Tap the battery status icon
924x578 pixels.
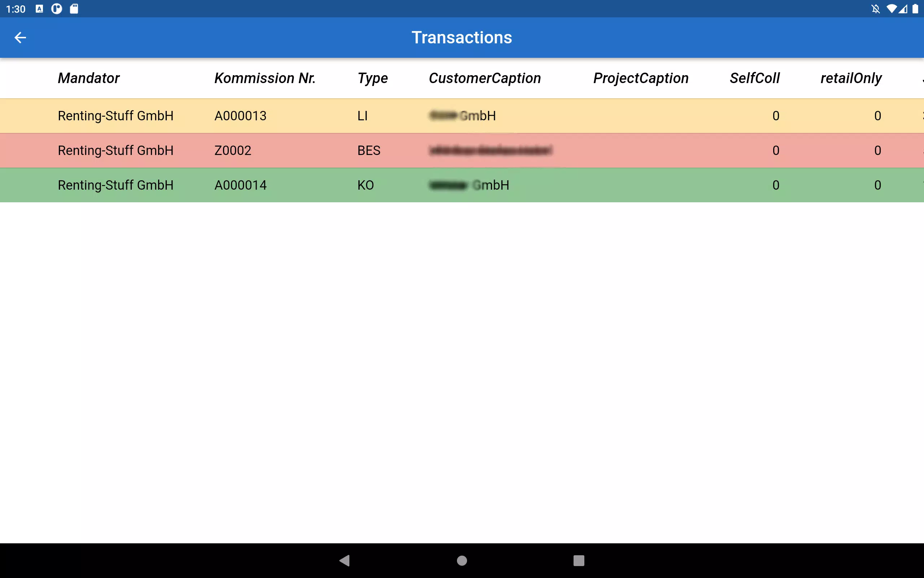(x=915, y=8)
